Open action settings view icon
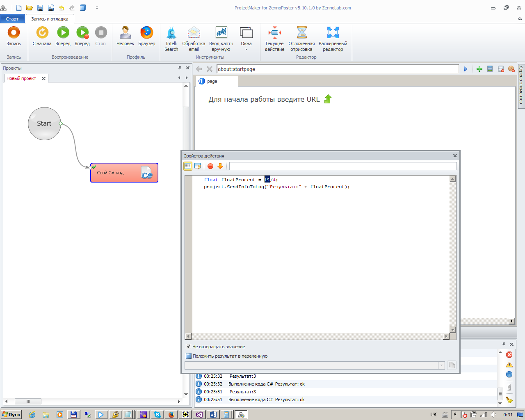 [x=198, y=166]
